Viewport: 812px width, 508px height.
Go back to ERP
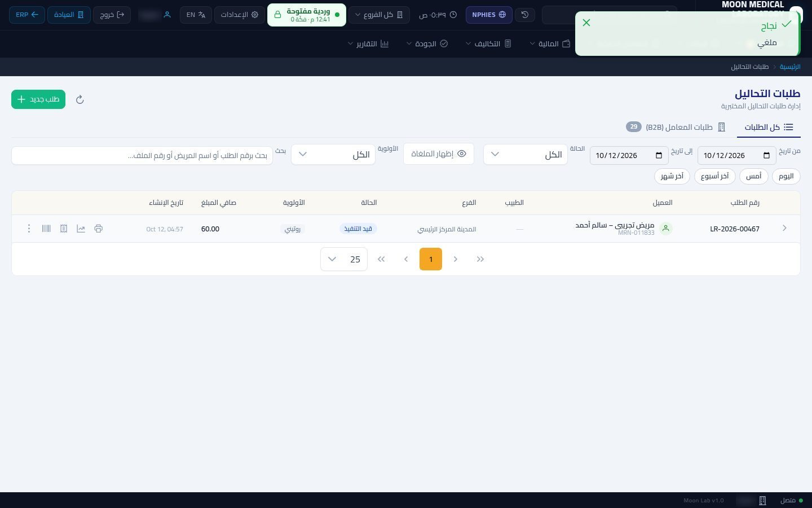[27, 15]
